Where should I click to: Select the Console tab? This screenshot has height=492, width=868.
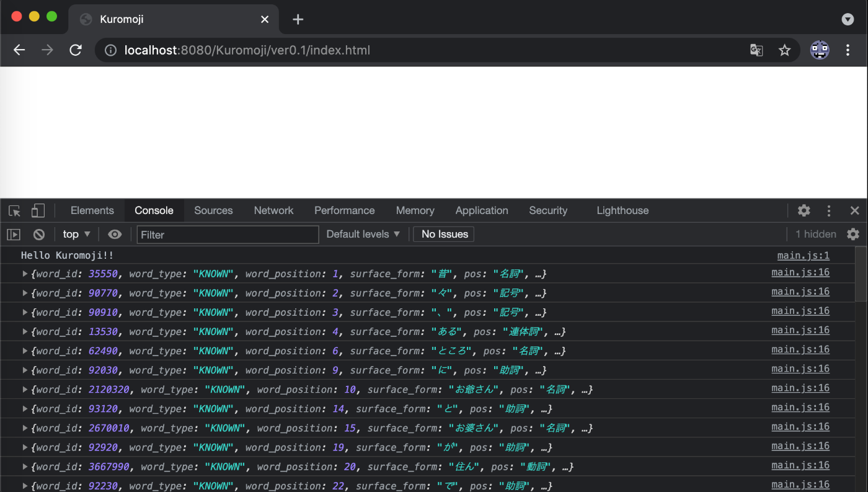pos(154,210)
